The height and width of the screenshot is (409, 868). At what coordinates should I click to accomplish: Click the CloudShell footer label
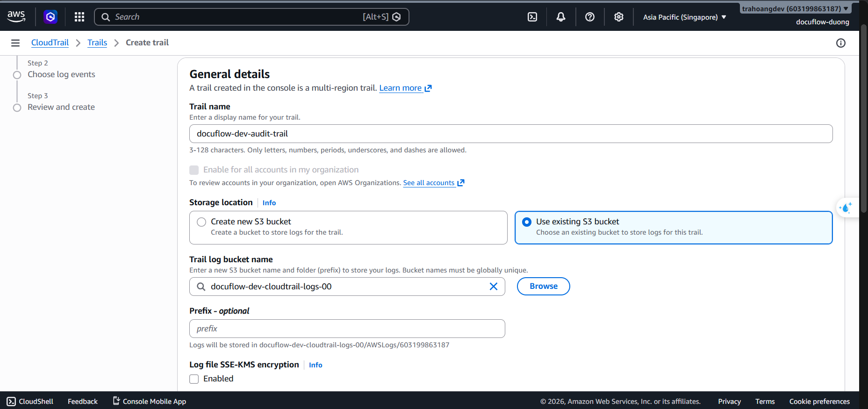[x=36, y=402]
